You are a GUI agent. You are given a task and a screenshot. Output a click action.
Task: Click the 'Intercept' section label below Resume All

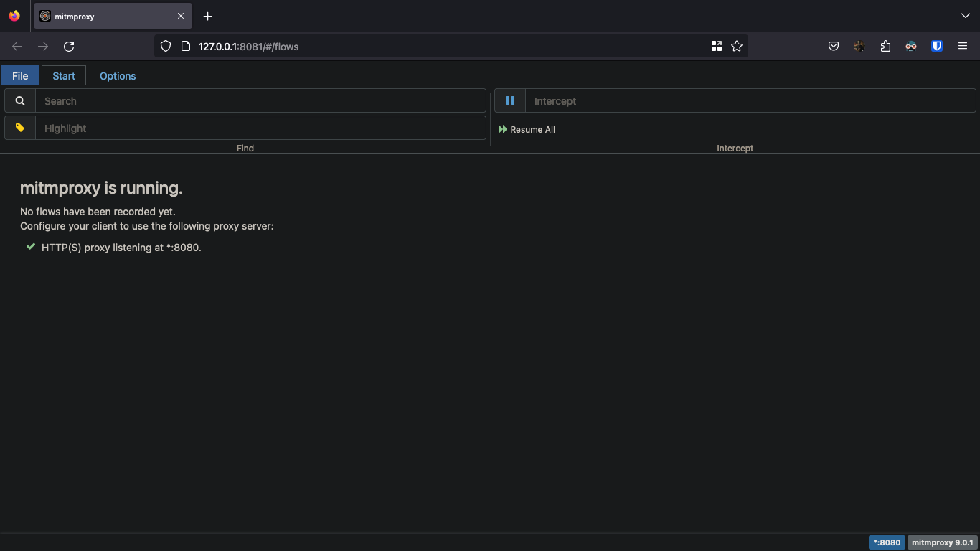(735, 148)
